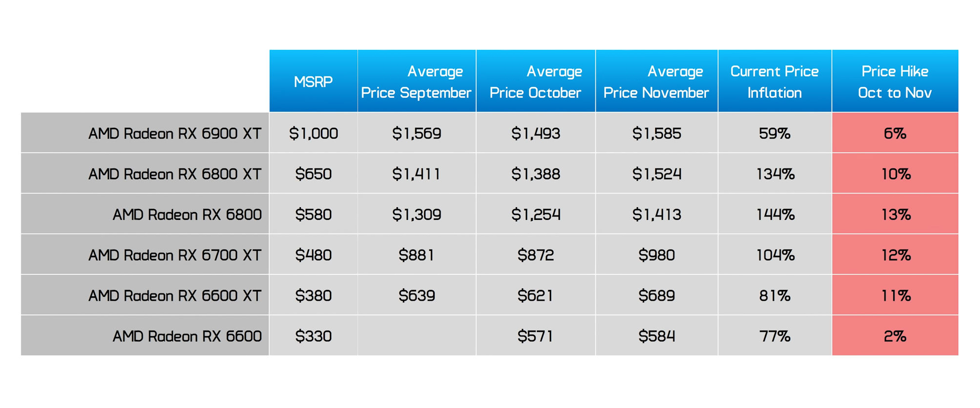Click the $330 MSRP cell

[x=313, y=336]
